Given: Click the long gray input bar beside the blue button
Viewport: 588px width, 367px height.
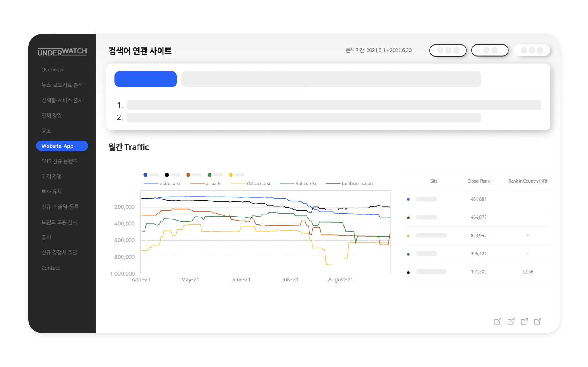Looking at the screenshot, I should pos(331,79).
